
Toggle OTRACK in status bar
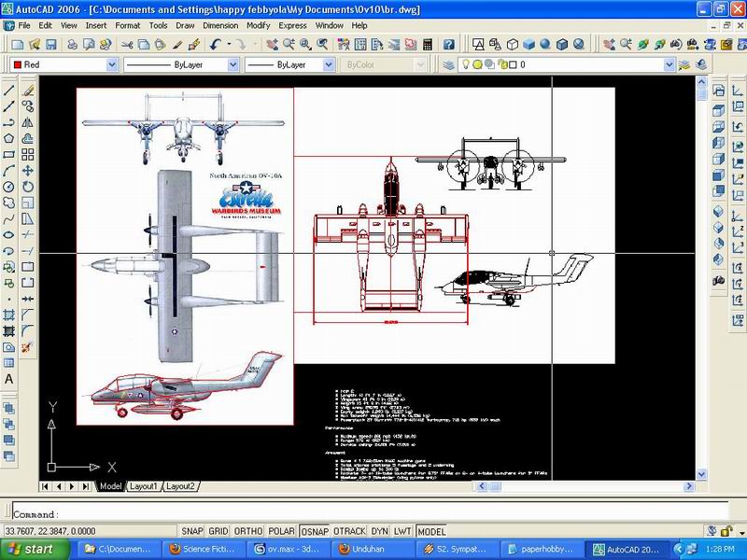tap(349, 531)
